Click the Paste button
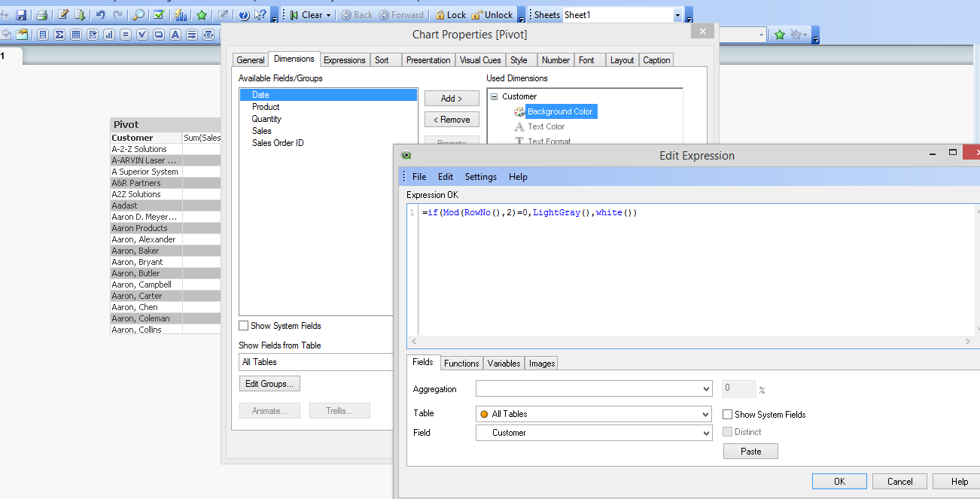980x499 pixels. tap(750, 452)
